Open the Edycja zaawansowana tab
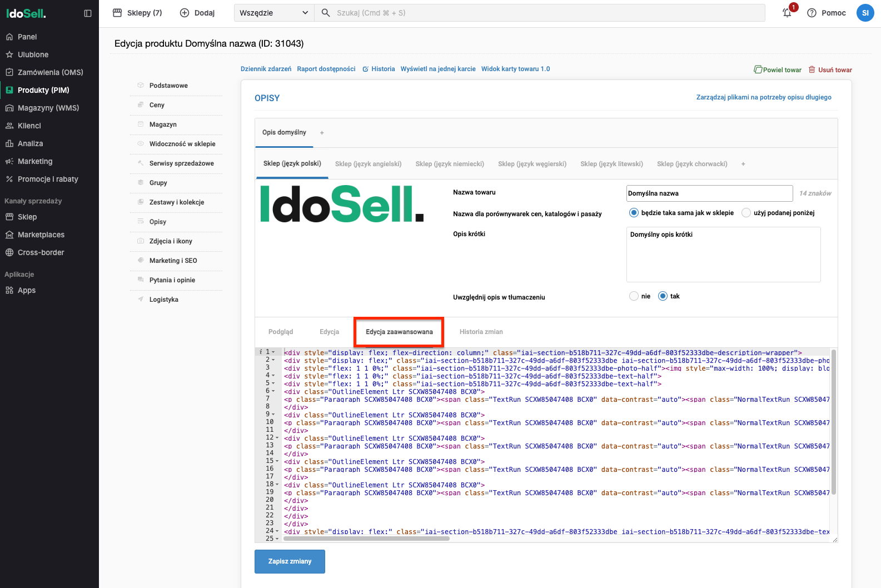 click(x=399, y=332)
